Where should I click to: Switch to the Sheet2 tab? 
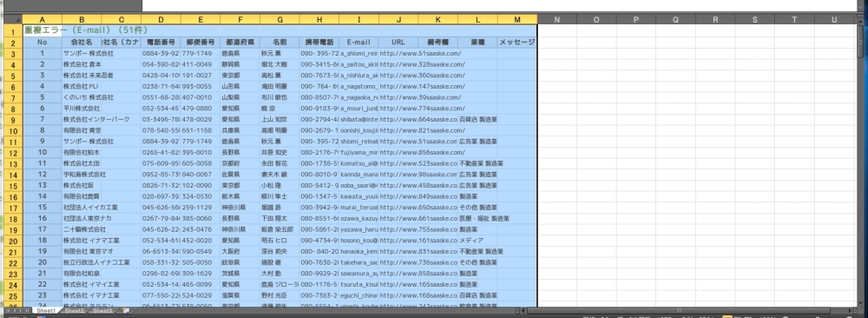(x=74, y=311)
